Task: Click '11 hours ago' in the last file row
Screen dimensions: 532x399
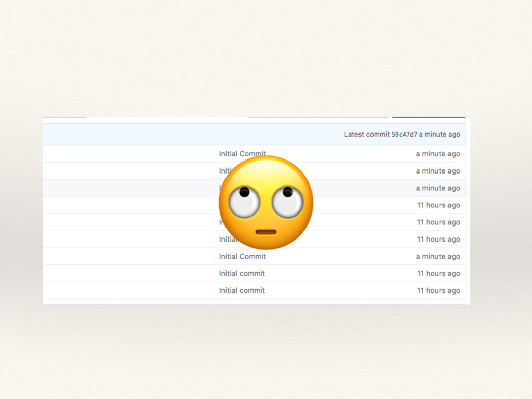Action: coord(438,290)
